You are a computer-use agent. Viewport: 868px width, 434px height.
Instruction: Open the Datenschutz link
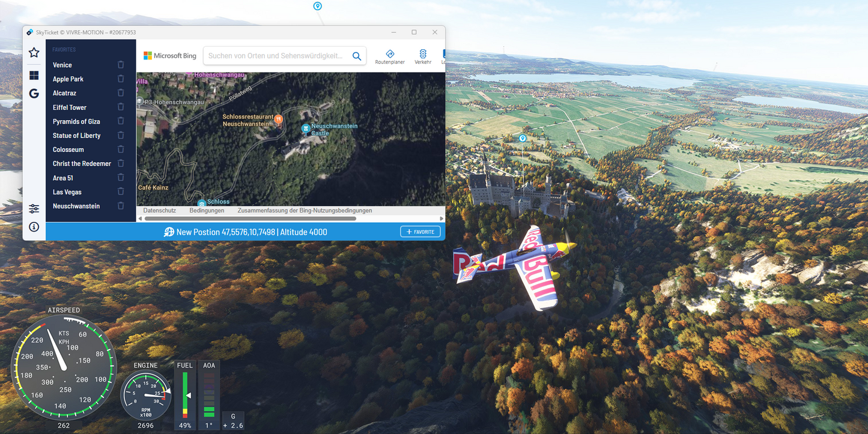tap(160, 211)
